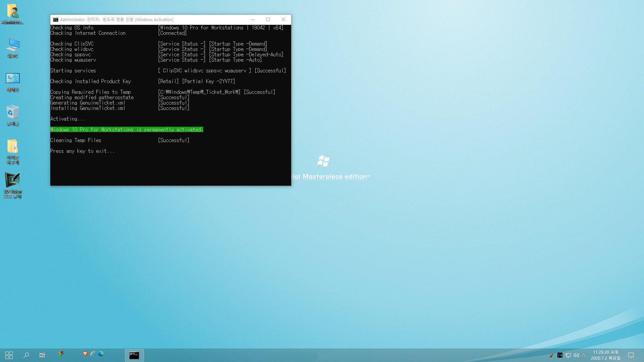Click the command prompt taskbar button
This screenshot has height=362, width=644.
click(x=135, y=355)
